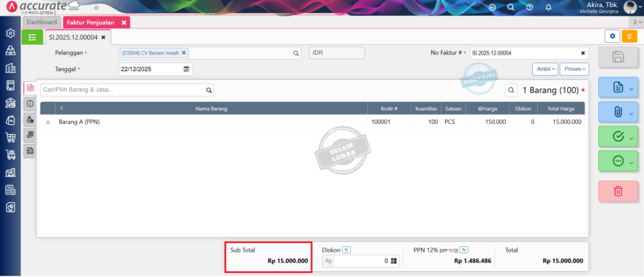This screenshot has width=644, height=277.
Task: Open the calendar picker for Tanggal
Action: pyautogui.click(x=186, y=69)
